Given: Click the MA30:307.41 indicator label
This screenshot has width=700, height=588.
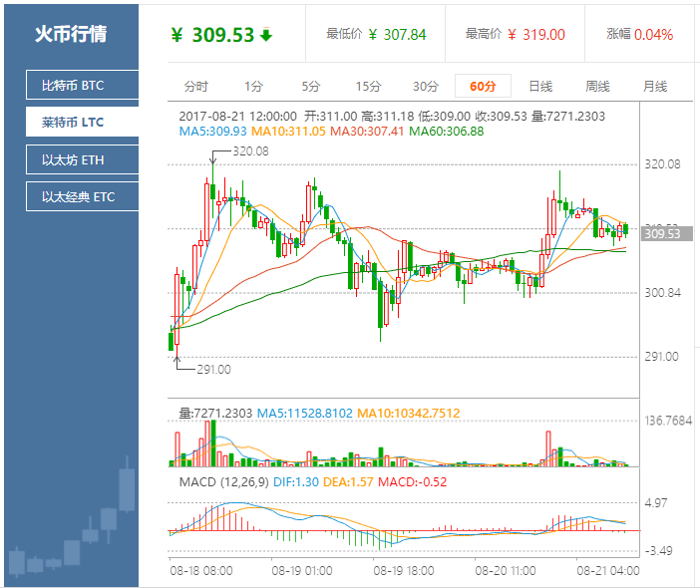Looking at the screenshot, I should 367,132.
